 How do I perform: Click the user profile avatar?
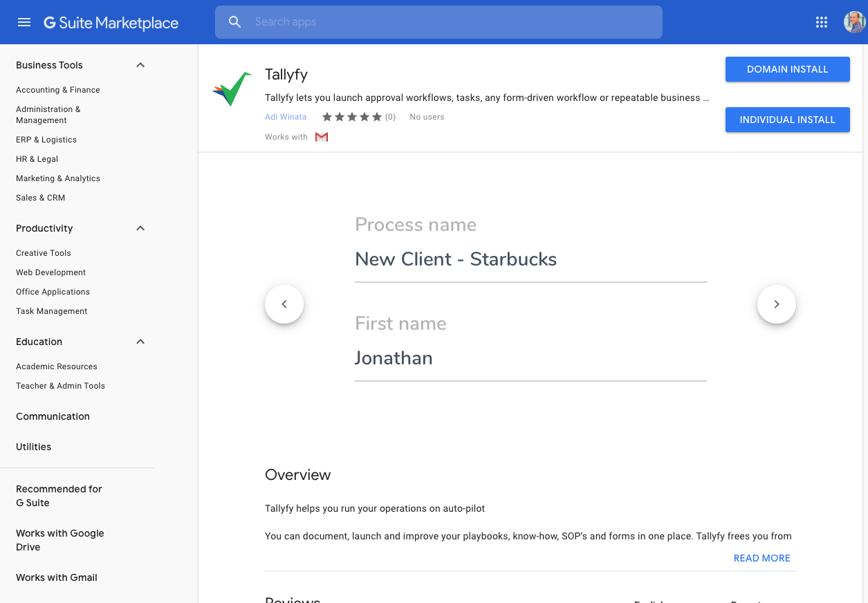854,21
